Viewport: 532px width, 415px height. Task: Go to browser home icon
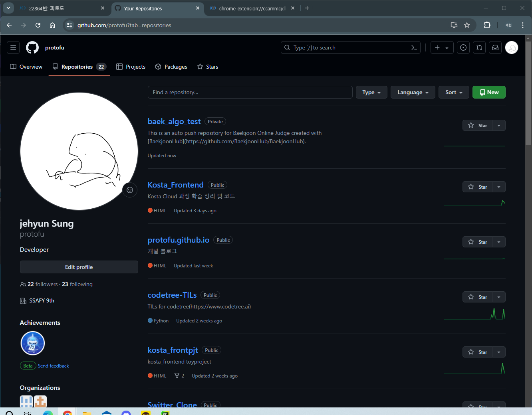[52, 25]
